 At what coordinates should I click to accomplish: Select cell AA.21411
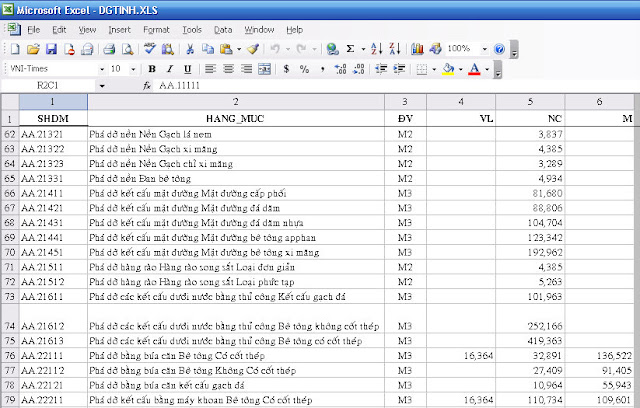pyautogui.click(x=53, y=193)
